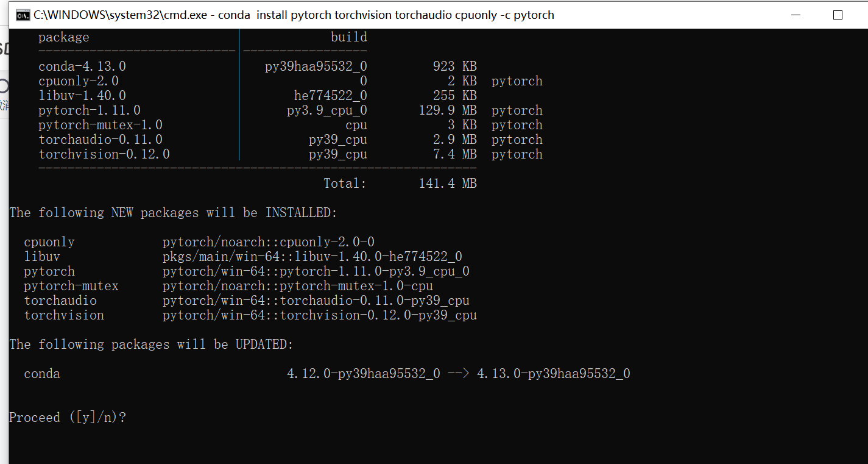Click the 'Total:' label
868x464 pixels.
coord(345,184)
